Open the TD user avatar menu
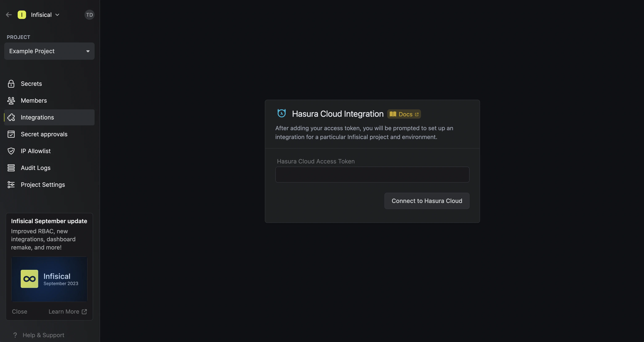The height and width of the screenshot is (342, 644). [89, 15]
